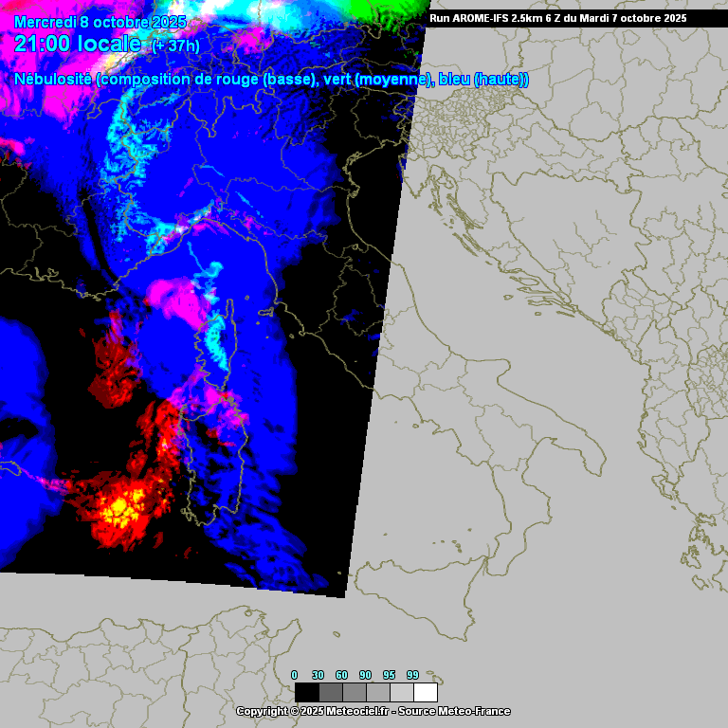Click the Meteociel.fr copyright text

point(313,711)
